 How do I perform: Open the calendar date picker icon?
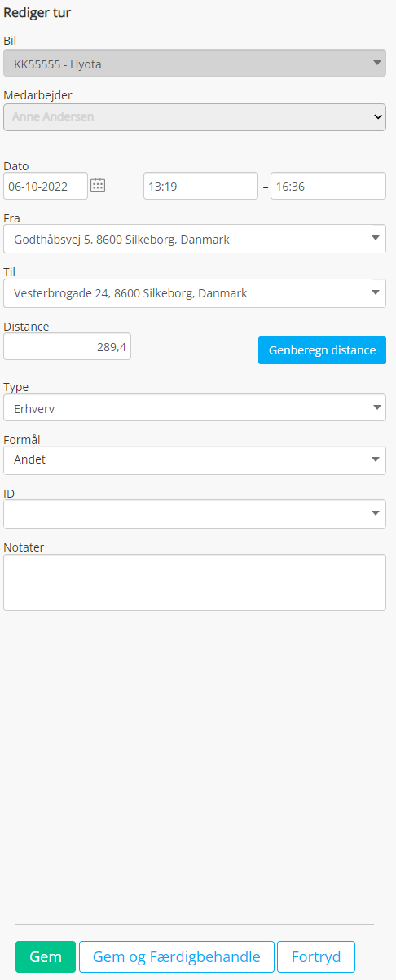click(x=98, y=185)
